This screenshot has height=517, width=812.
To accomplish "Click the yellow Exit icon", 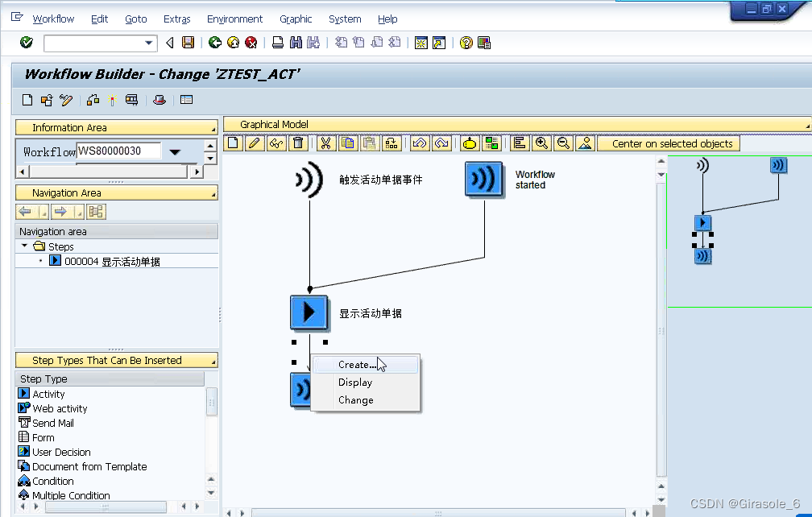I will [233, 43].
